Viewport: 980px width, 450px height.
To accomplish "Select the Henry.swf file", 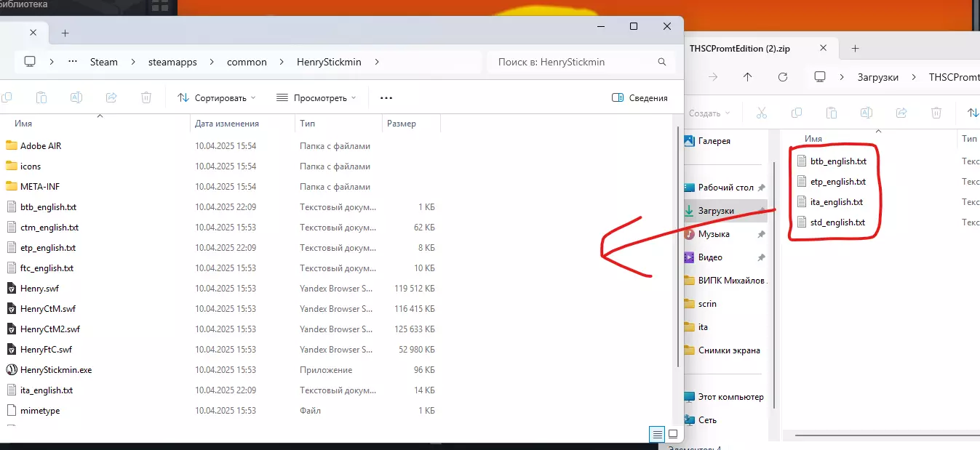I will pos(39,288).
